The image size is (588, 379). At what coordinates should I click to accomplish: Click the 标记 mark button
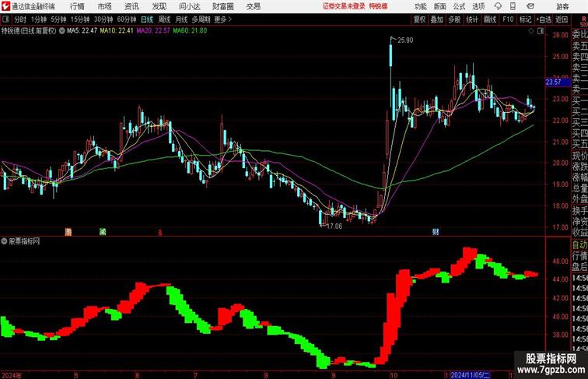click(525, 19)
